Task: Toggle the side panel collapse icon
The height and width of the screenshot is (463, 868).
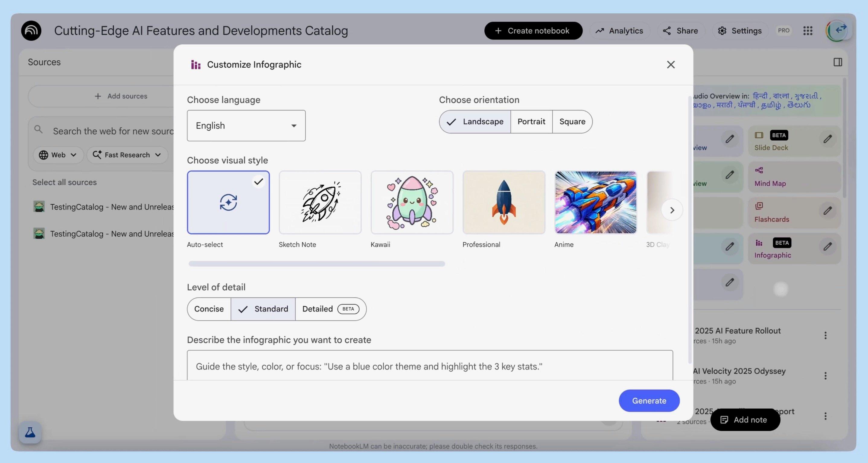Action: coord(838,62)
